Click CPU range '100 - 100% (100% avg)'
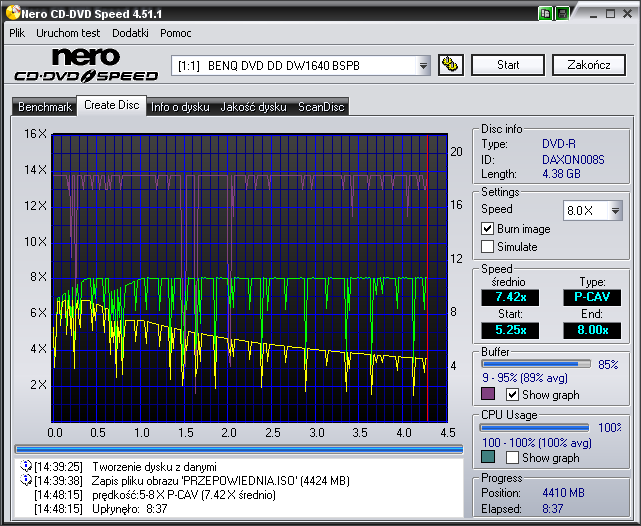Screen dimensions: 641x526 coord(537,443)
